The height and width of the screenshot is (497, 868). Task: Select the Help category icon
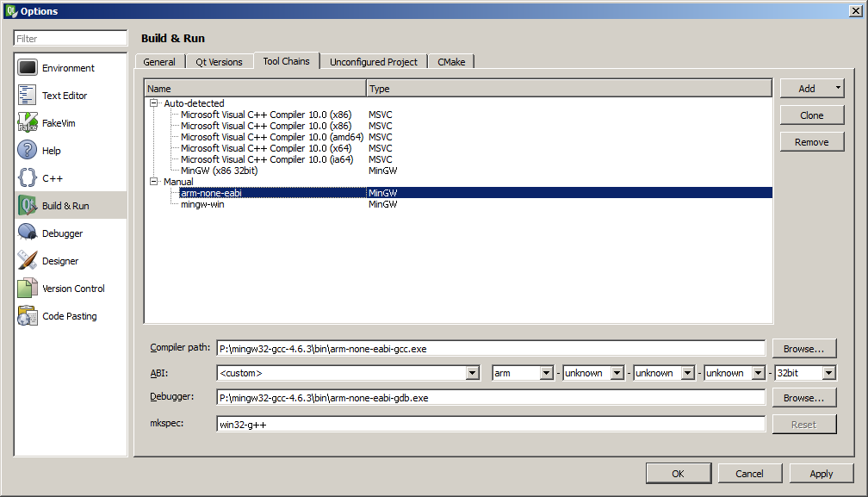[x=28, y=151]
